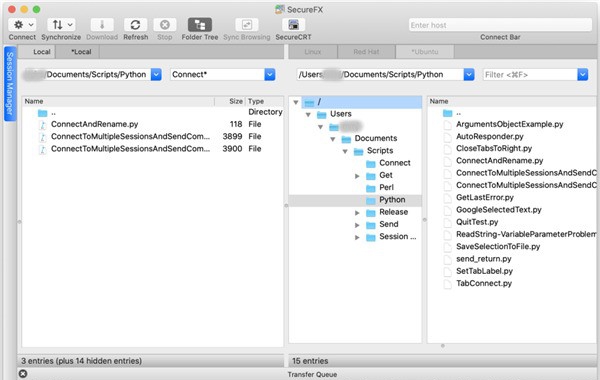Click the parent folder icon in remote pane
Screen dimensions: 600x380
[x=448, y=113]
